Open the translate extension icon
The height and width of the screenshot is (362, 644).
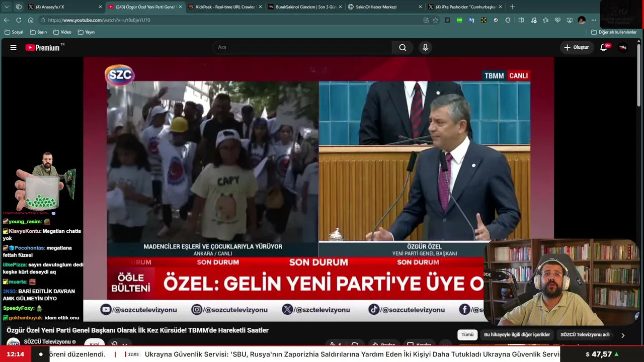(471, 20)
